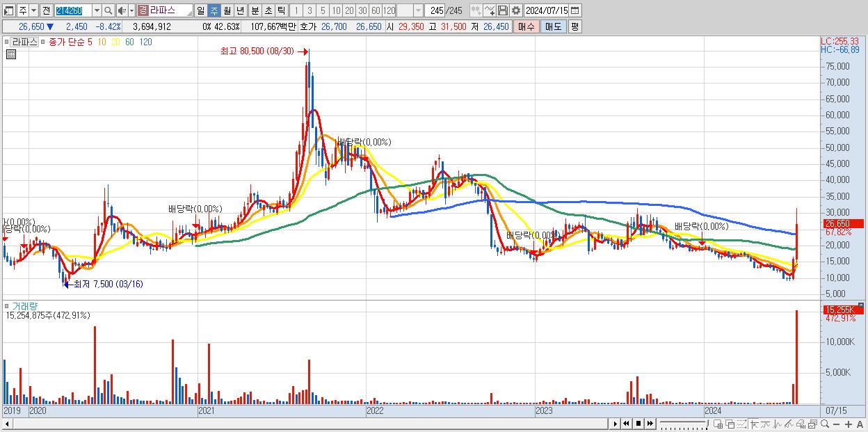Click the wave line analysis icon
This screenshot has height=432, width=868.
point(778,424)
